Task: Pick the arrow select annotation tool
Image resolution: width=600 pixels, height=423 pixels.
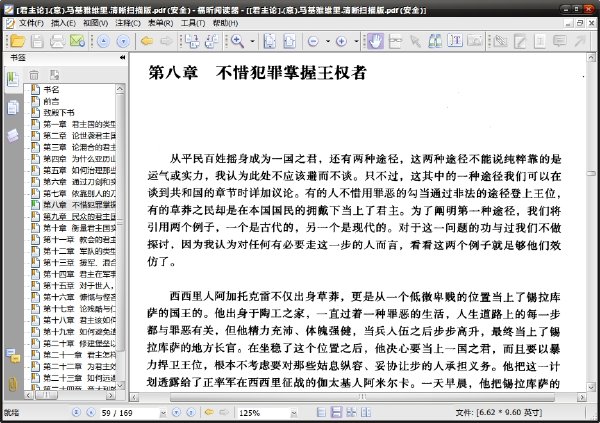Action: tap(415, 41)
